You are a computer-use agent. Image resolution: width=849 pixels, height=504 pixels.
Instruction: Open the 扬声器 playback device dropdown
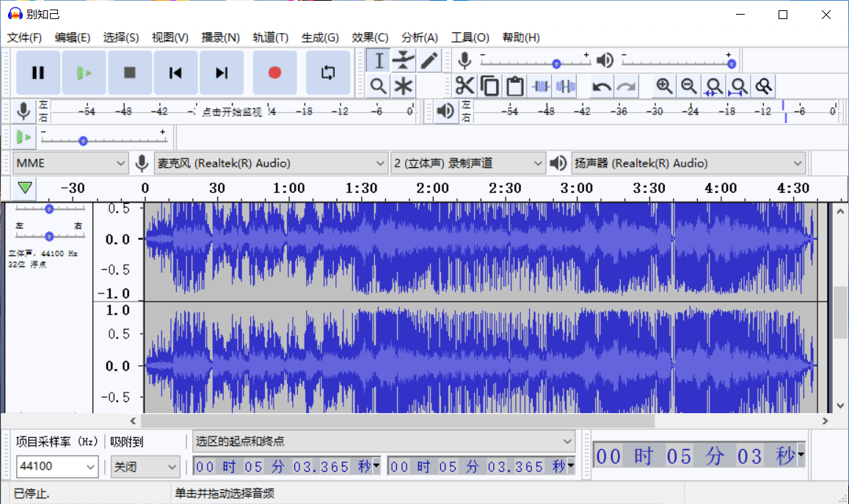click(688, 163)
